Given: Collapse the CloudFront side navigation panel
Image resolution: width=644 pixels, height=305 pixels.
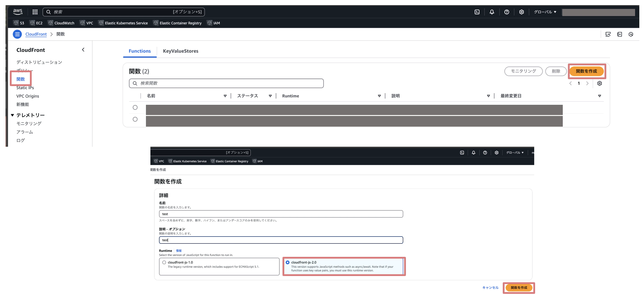Looking at the screenshot, I should pyautogui.click(x=83, y=50).
